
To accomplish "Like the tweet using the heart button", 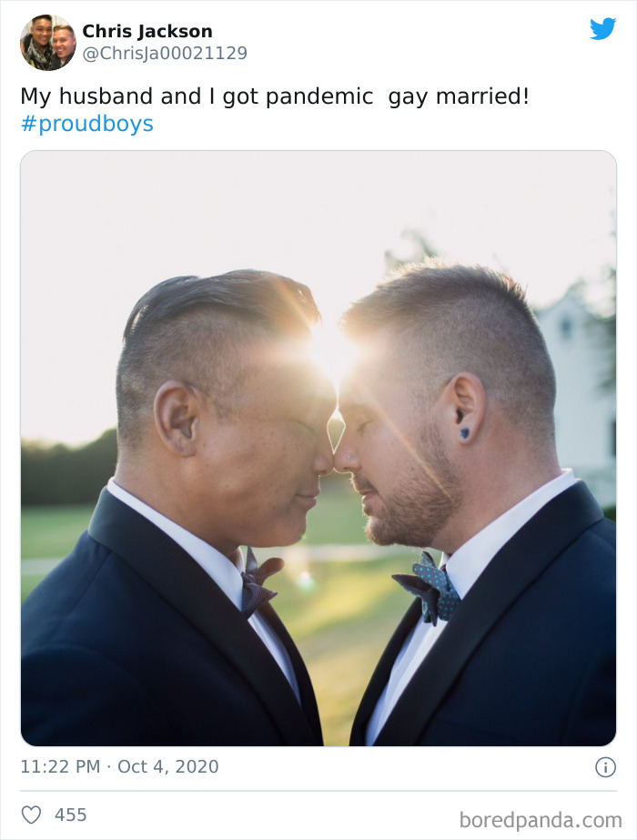I will pos(31,814).
